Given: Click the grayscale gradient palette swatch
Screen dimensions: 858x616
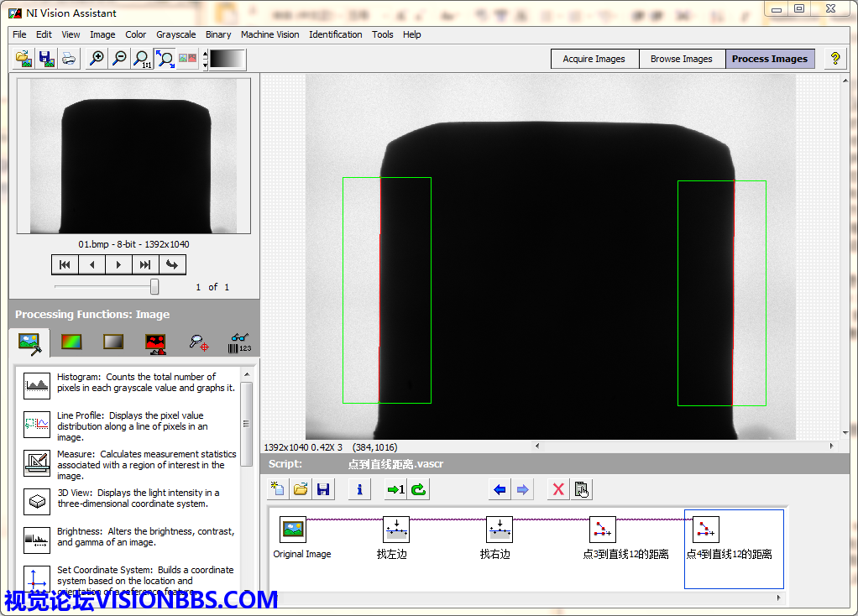Looking at the screenshot, I should 227,59.
